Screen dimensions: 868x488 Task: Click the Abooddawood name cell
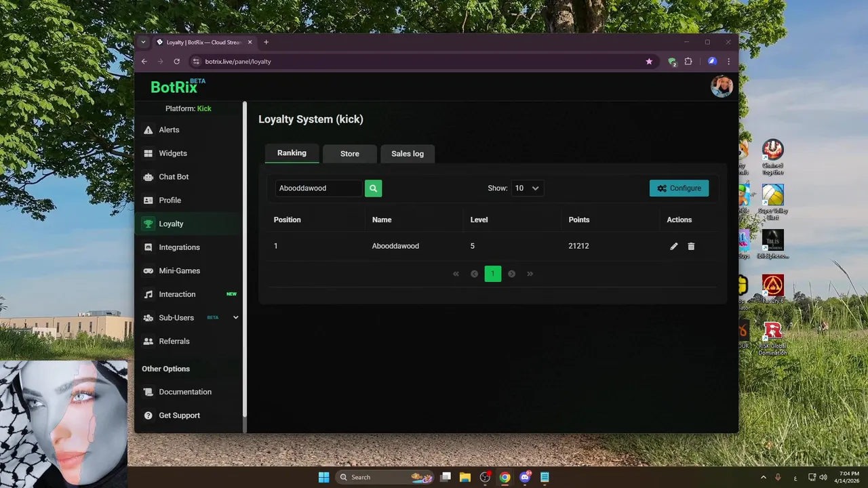tap(395, 246)
